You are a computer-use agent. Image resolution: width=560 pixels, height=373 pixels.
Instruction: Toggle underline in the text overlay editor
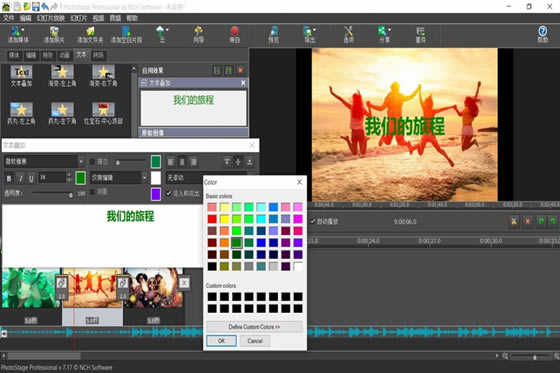coord(31,178)
